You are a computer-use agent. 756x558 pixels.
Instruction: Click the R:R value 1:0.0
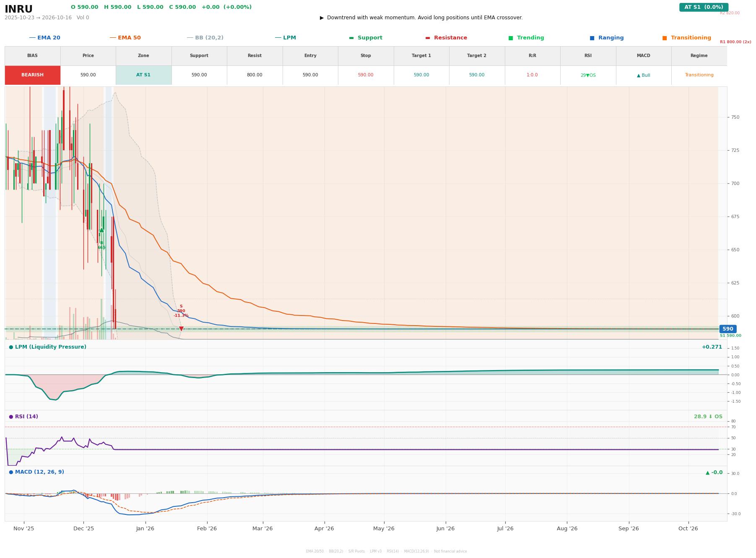pos(532,75)
